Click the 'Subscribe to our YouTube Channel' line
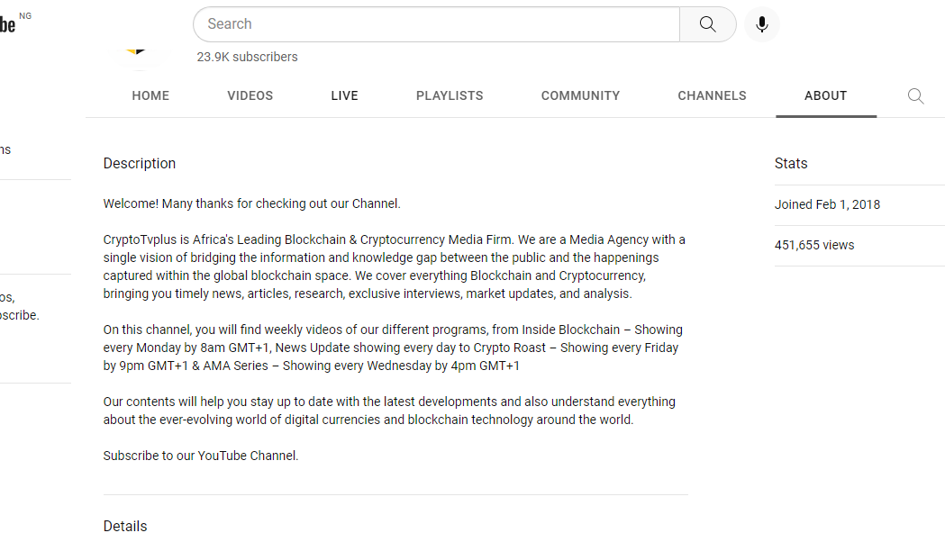The height and width of the screenshot is (560, 945). [x=201, y=456]
